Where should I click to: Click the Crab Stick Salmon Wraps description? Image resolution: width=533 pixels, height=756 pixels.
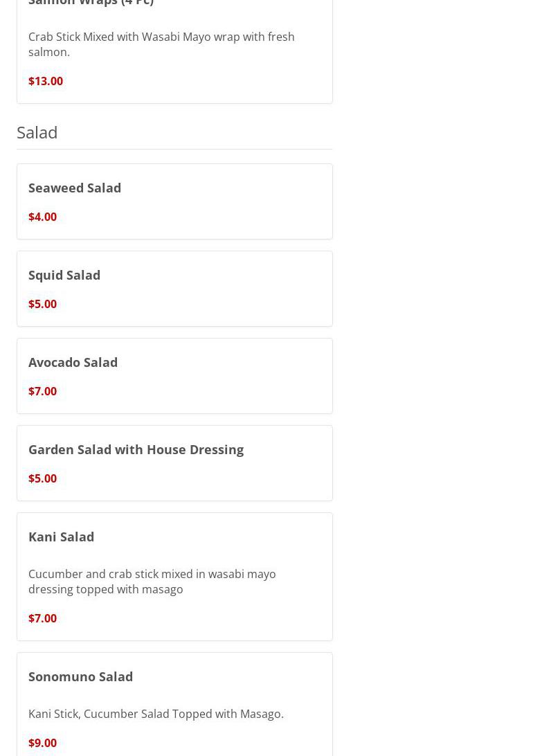(161, 44)
